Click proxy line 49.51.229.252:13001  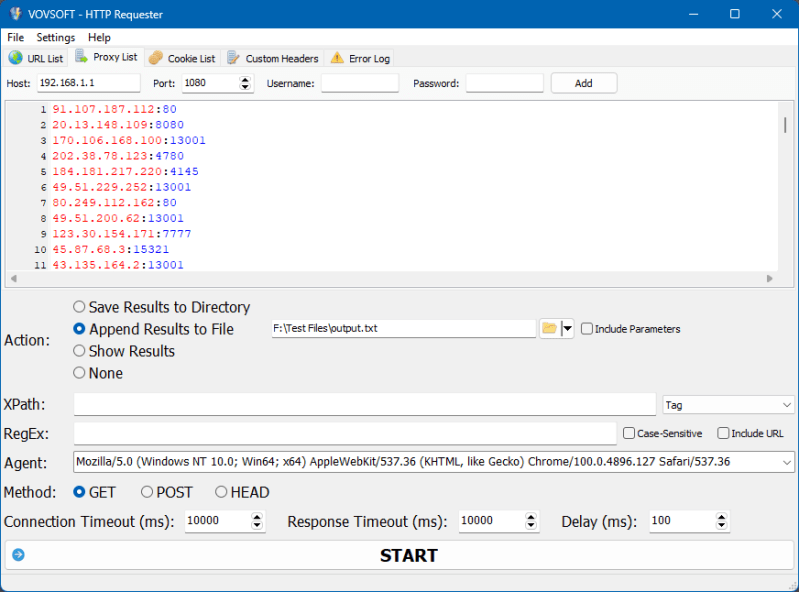click(122, 187)
